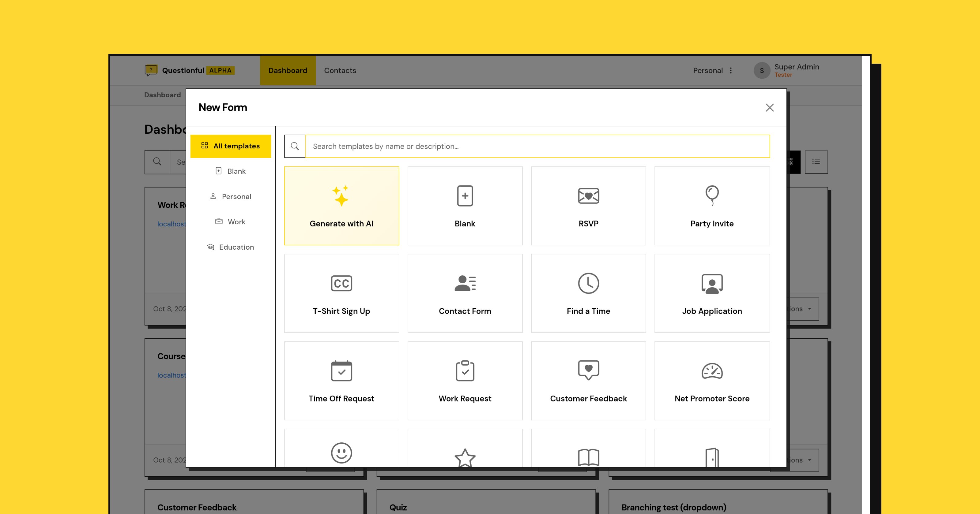
Task: Select the Generate with AI sparkle card
Action: (x=341, y=206)
